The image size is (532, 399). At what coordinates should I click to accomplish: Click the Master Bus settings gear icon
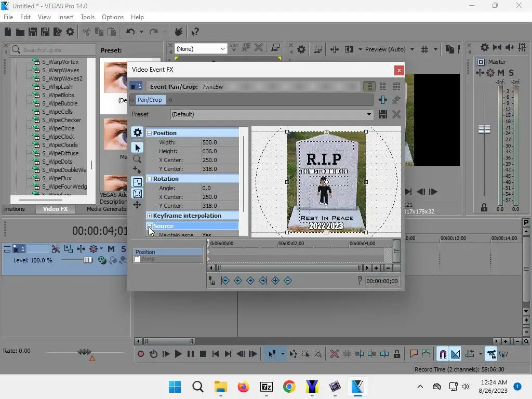pyautogui.click(x=485, y=47)
